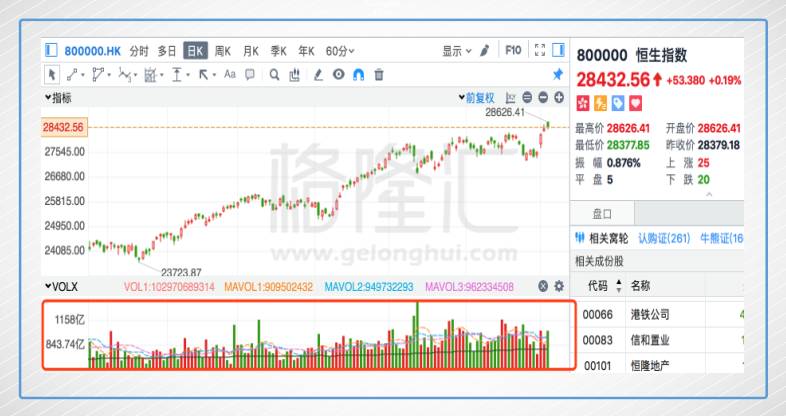The height and width of the screenshot is (416, 786).
Task: Click the 28432.56 price axis label
Action: [64, 127]
